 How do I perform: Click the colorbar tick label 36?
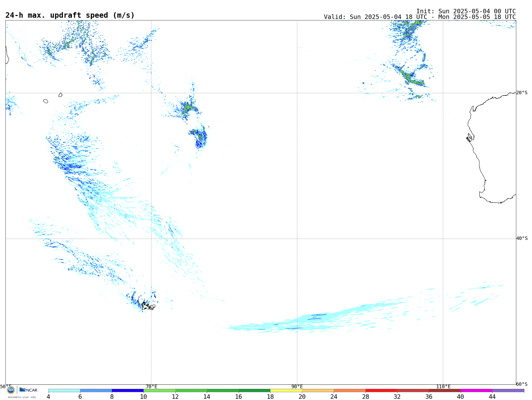429,397
